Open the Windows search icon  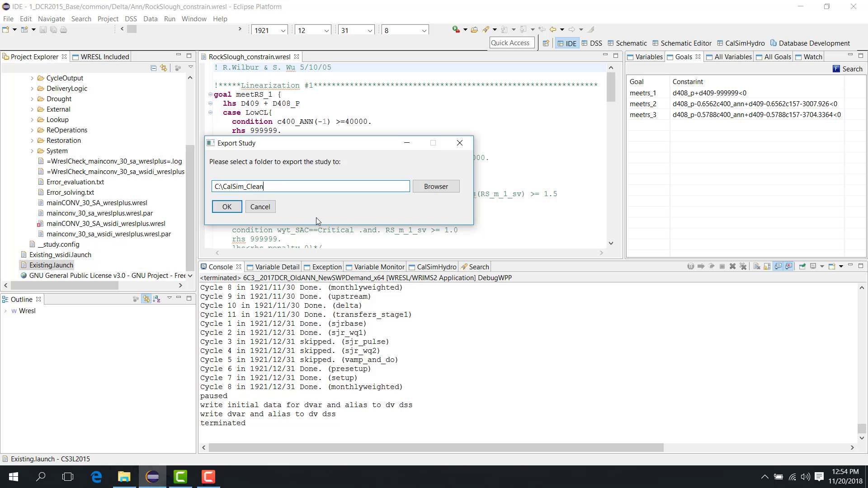(41, 477)
